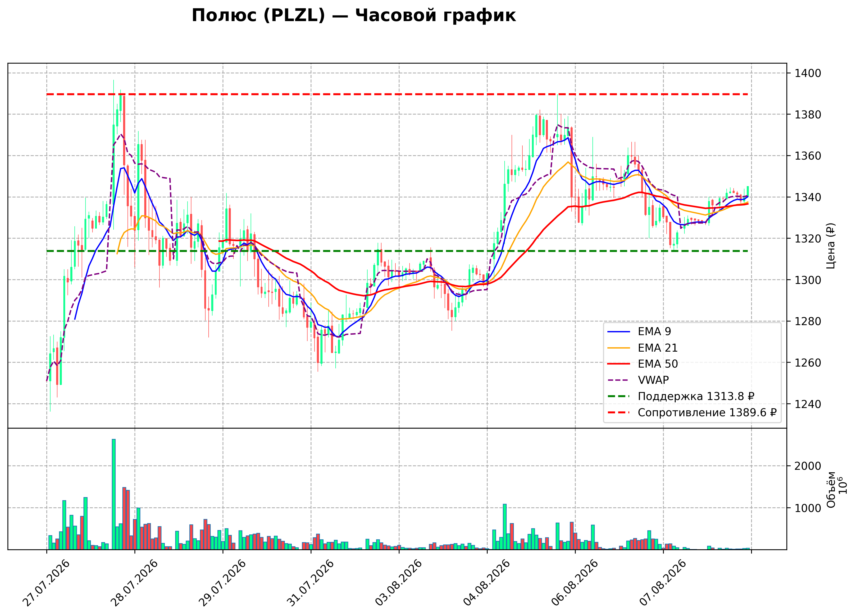Click the red dashed resistance line on chart
857x616 pixels.
click(397, 94)
